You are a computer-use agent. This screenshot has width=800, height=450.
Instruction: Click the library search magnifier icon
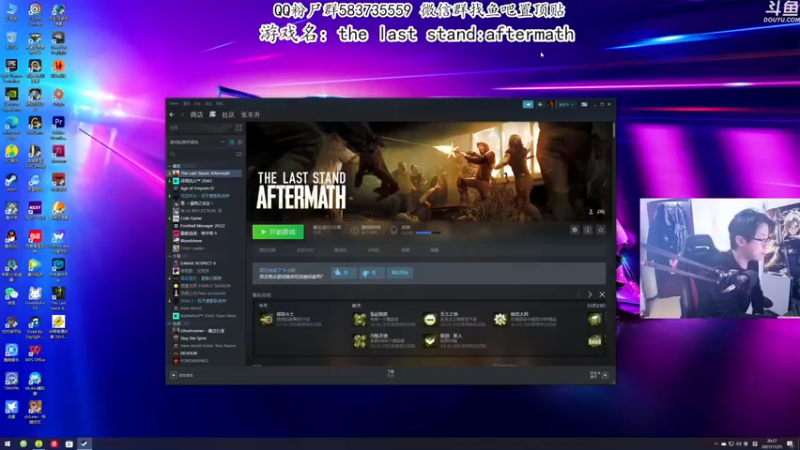pos(173,154)
